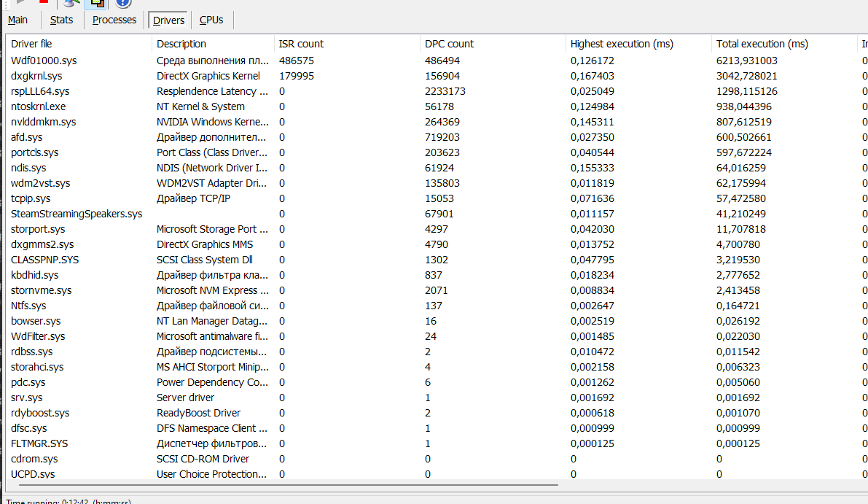Click the ReadyBoost Driver description
The height and width of the screenshot is (504, 868).
point(198,413)
